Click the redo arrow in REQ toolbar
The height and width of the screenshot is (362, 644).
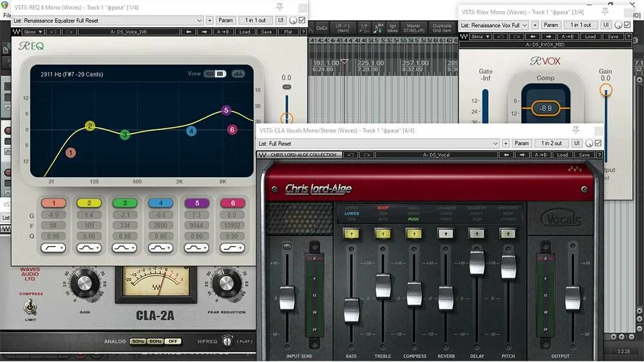coord(69,32)
